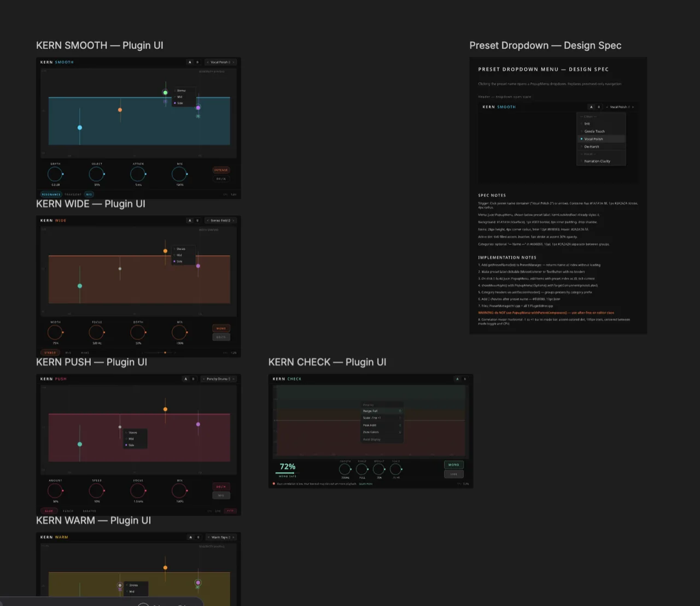Enable the TRANSIENT toggle in KERN SMOOTH

click(73, 194)
